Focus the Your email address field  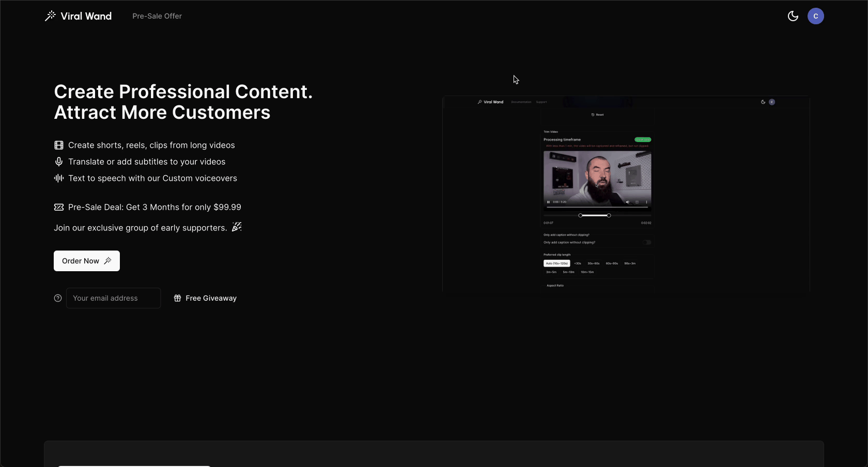pyautogui.click(x=114, y=298)
